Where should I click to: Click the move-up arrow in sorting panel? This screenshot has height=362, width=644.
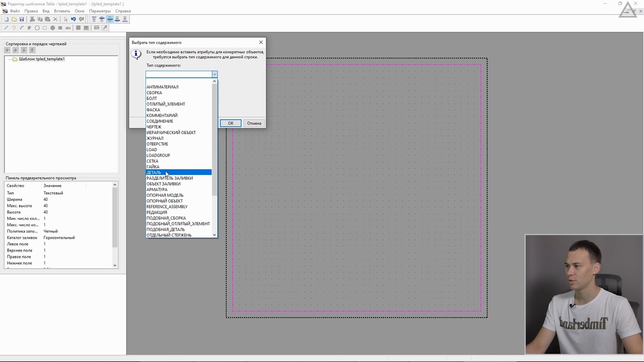8,50
